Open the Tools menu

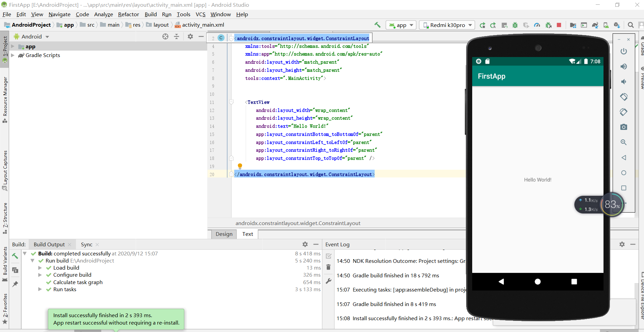click(184, 14)
